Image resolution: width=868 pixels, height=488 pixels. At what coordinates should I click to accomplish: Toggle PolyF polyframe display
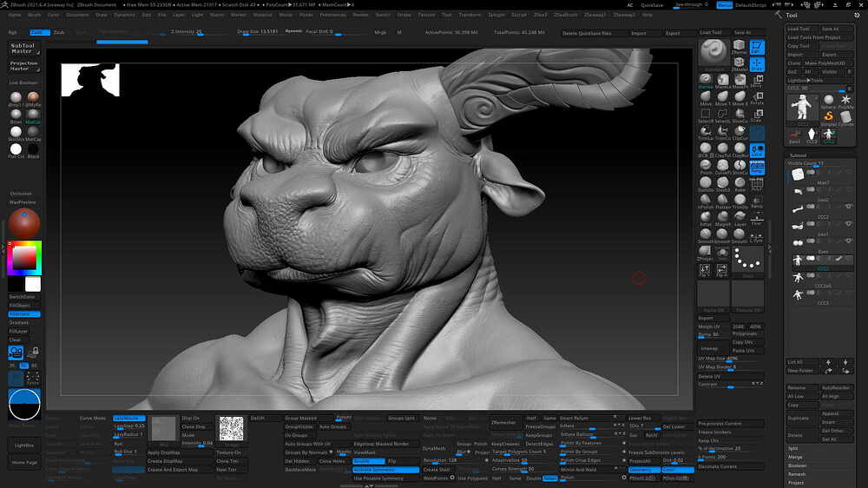[x=757, y=184]
